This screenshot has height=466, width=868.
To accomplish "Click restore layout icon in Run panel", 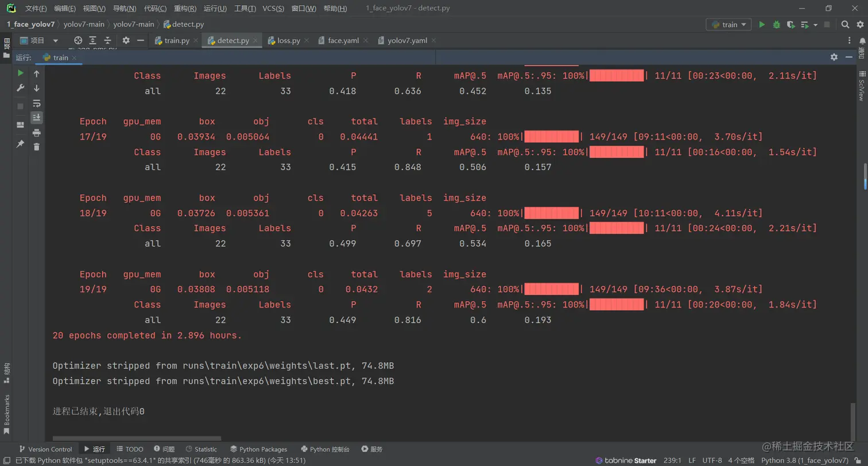I will pyautogui.click(x=21, y=125).
